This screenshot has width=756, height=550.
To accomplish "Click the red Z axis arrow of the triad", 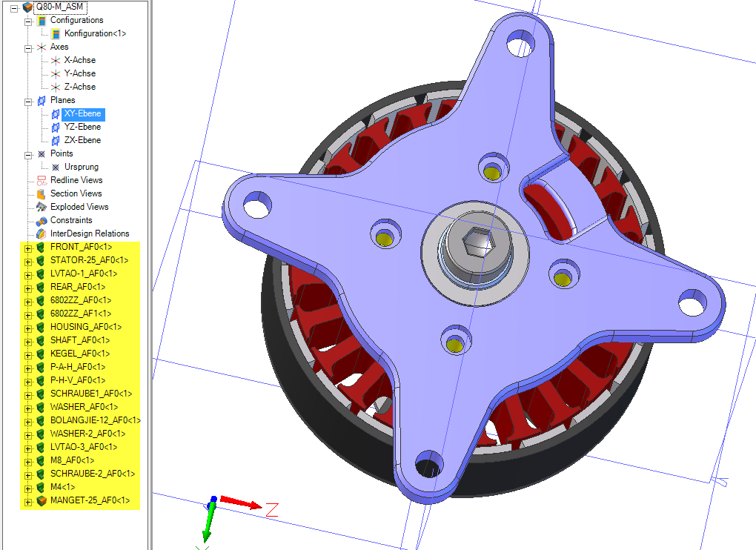I will click(241, 502).
